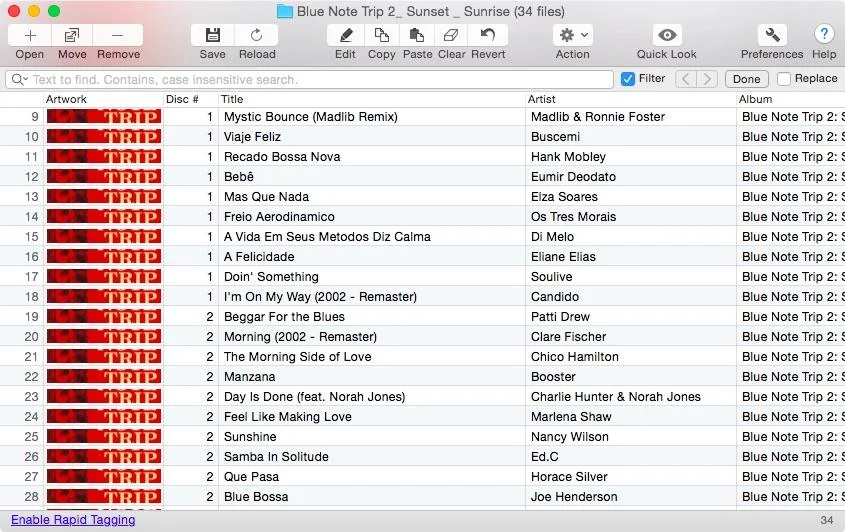845x532 pixels.
Task: Open search options magnifier dropdown
Action: coord(19,80)
